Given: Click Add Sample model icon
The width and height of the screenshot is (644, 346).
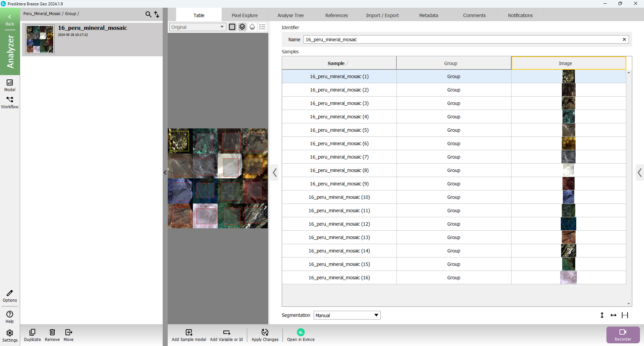Looking at the screenshot, I should 189,332.
